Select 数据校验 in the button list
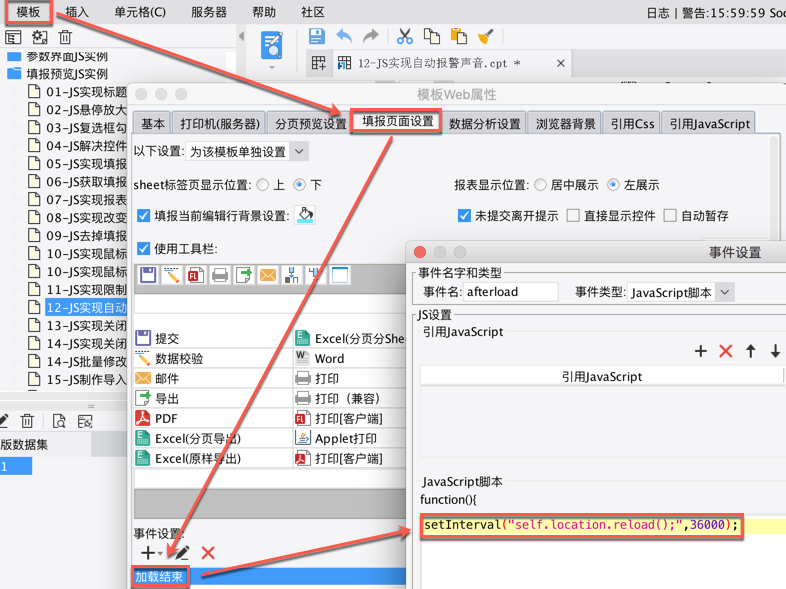 213,358
